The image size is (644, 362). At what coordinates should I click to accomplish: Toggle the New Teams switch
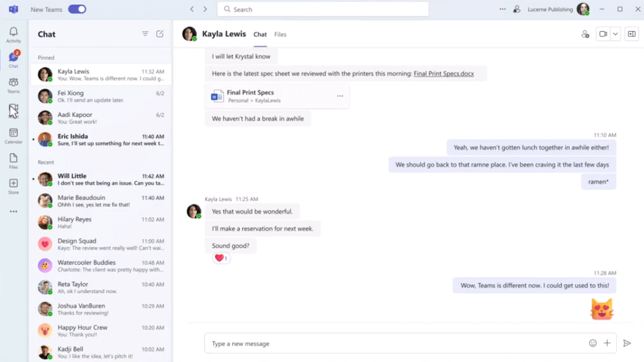pos(77,9)
